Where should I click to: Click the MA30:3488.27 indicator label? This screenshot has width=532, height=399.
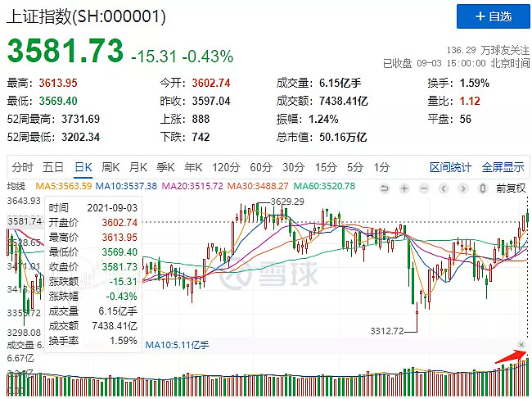(258, 186)
